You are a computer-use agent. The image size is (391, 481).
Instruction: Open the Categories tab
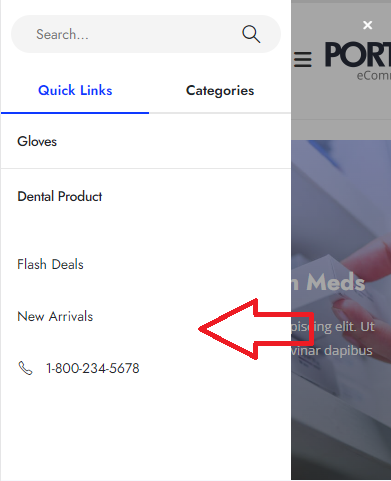tap(220, 91)
